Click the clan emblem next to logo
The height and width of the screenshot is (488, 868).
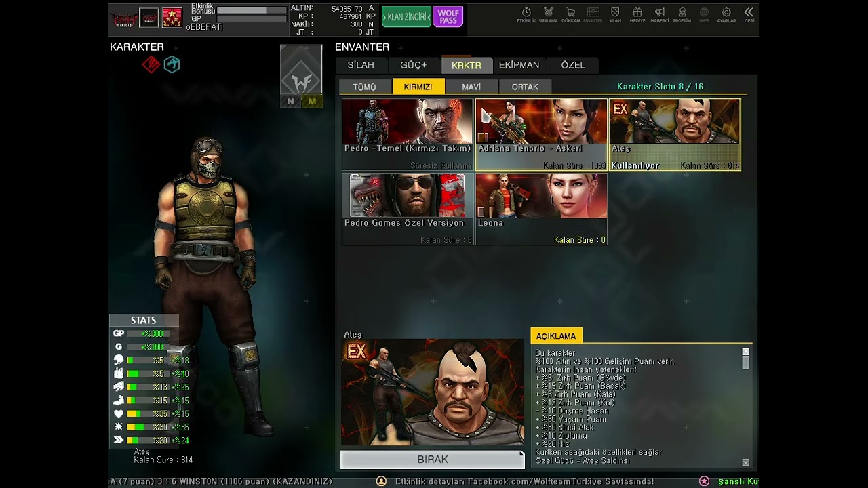click(x=149, y=18)
